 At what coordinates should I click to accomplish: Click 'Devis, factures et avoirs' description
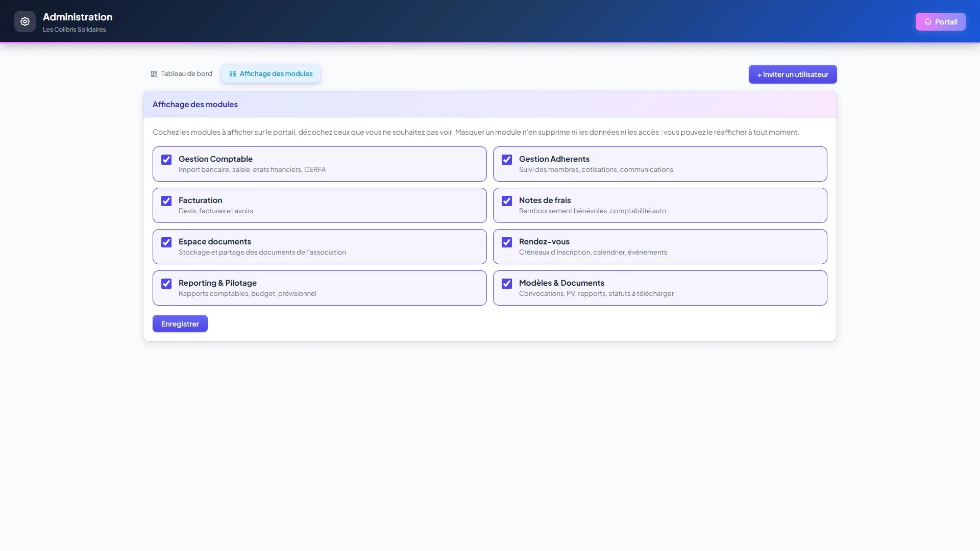coord(216,211)
